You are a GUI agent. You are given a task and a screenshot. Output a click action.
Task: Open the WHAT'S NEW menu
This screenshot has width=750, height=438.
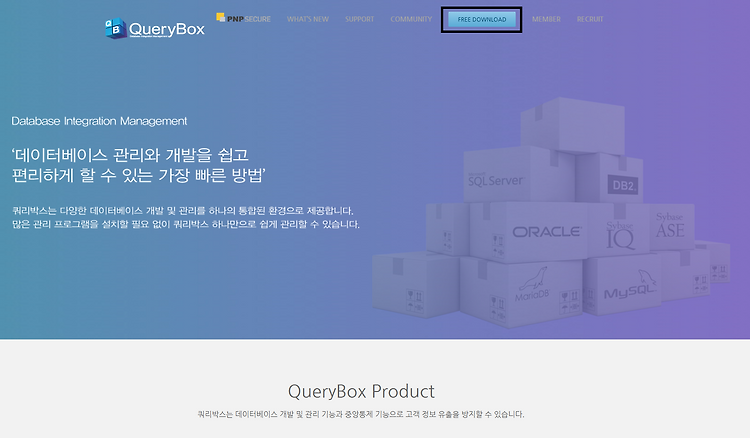(x=308, y=19)
